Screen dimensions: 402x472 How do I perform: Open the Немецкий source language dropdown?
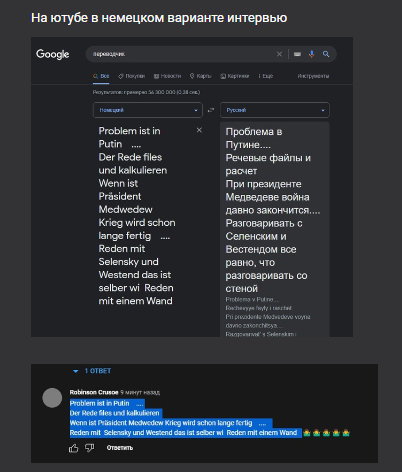coord(148,110)
